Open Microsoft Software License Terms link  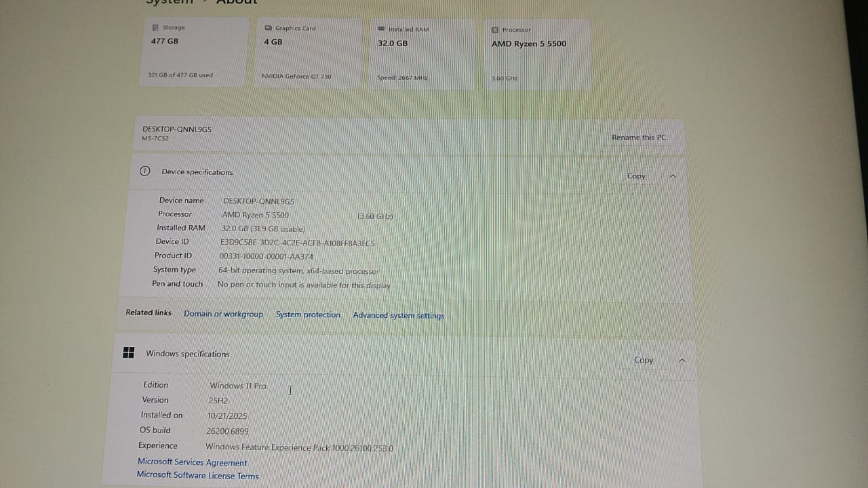pyautogui.click(x=197, y=476)
